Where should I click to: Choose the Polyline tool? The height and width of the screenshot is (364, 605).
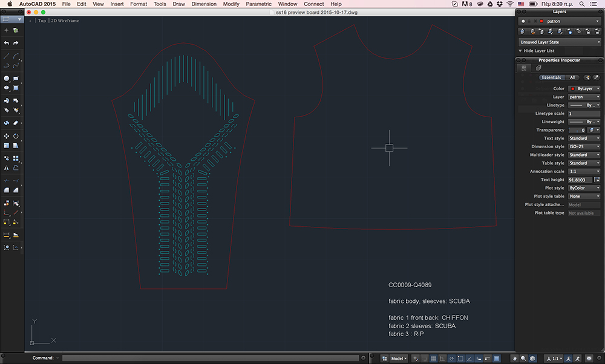[x=6, y=65]
